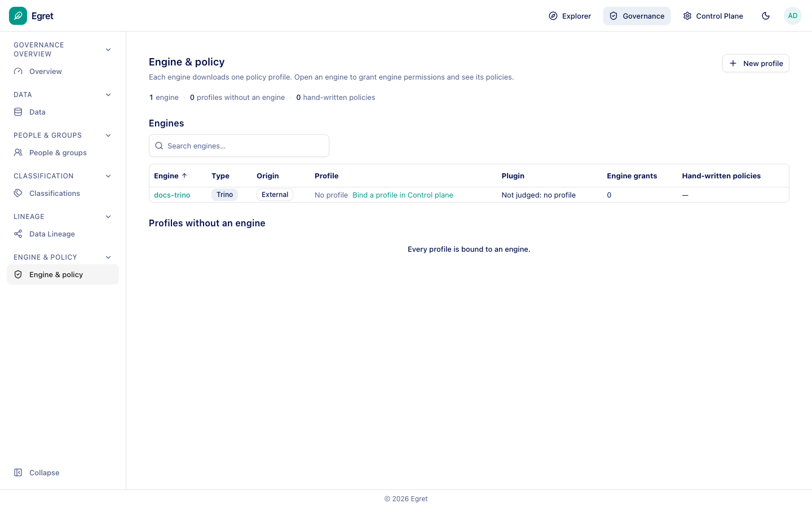812x508 pixels.
Task: Click Bind a profile in Control plane
Action: coord(403,195)
